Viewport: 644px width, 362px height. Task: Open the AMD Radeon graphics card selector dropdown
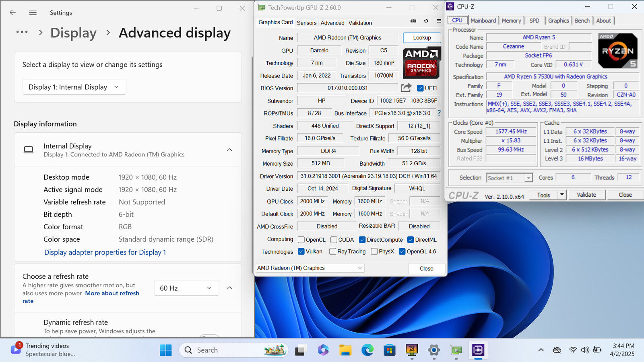click(x=310, y=268)
